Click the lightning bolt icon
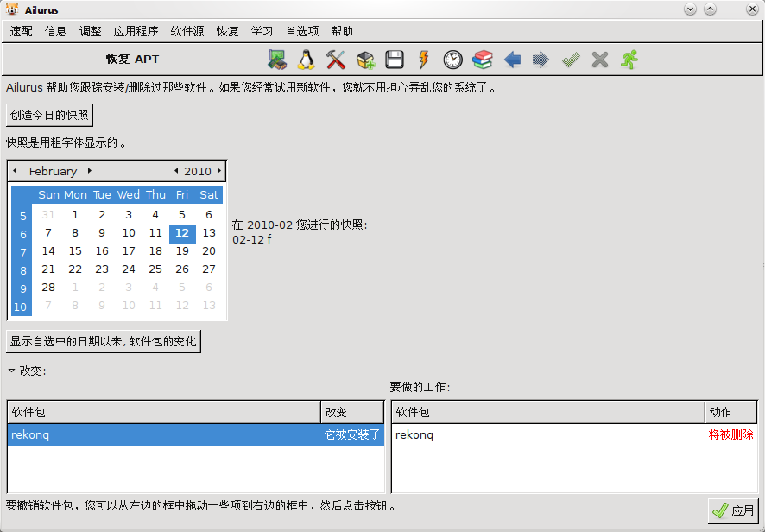This screenshot has height=532, width=765. click(423, 60)
